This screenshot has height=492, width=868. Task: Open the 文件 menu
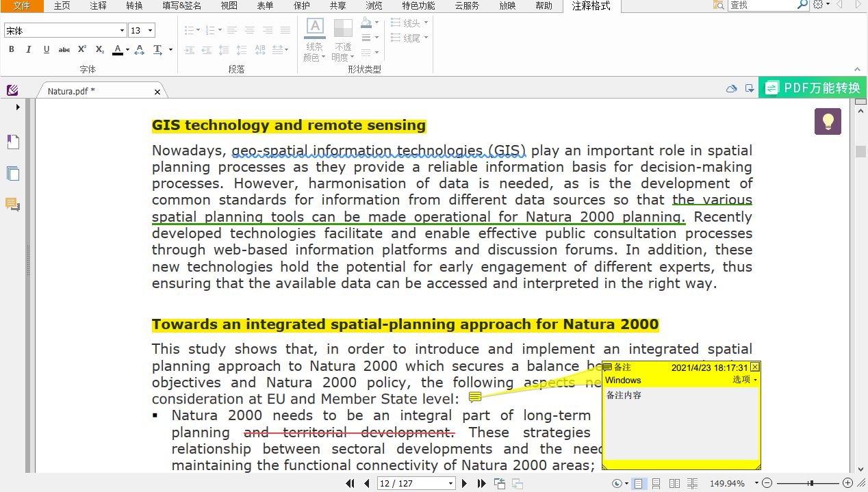coord(22,6)
